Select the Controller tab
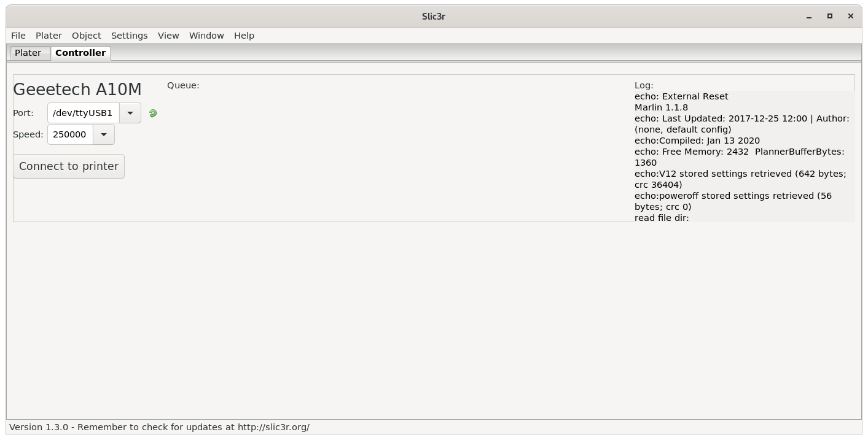The width and height of the screenshot is (868, 440). tap(80, 53)
